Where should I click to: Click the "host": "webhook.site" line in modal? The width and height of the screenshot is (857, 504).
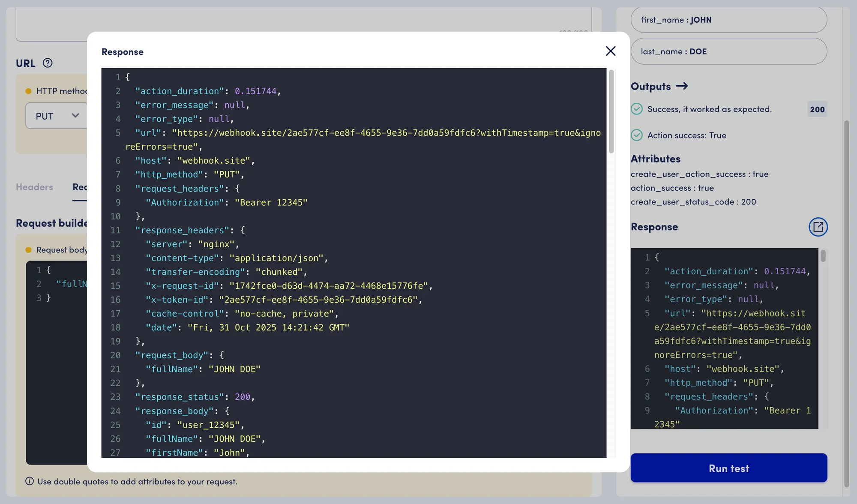tap(195, 160)
